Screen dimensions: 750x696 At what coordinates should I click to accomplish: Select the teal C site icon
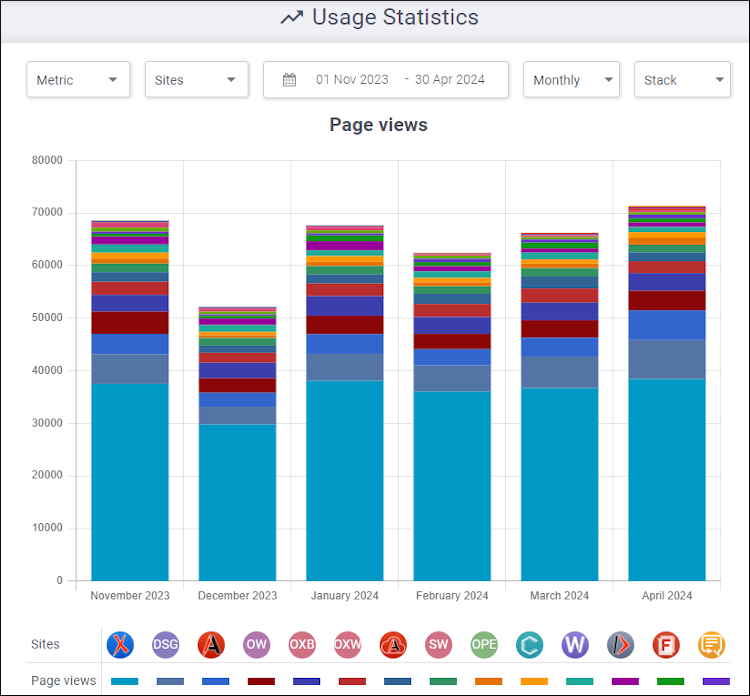tap(530, 645)
